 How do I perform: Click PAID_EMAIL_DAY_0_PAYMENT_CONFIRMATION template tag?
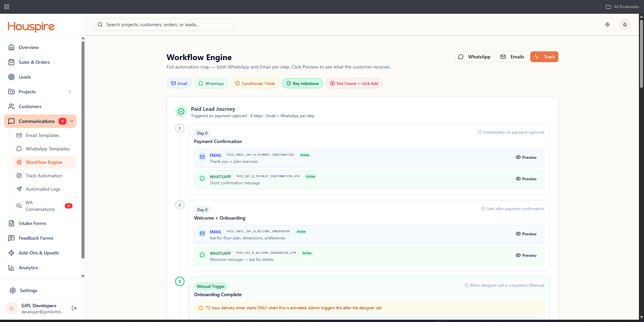(260, 155)
